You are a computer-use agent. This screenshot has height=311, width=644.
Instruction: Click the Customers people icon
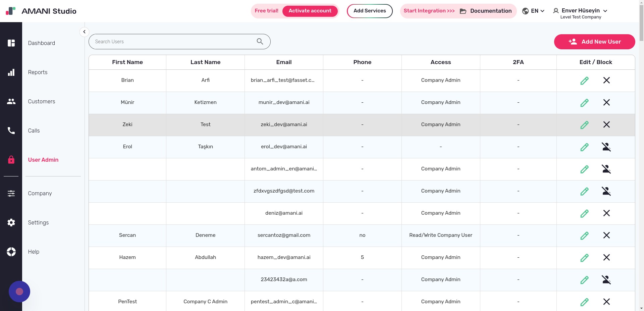pos(11,101)
